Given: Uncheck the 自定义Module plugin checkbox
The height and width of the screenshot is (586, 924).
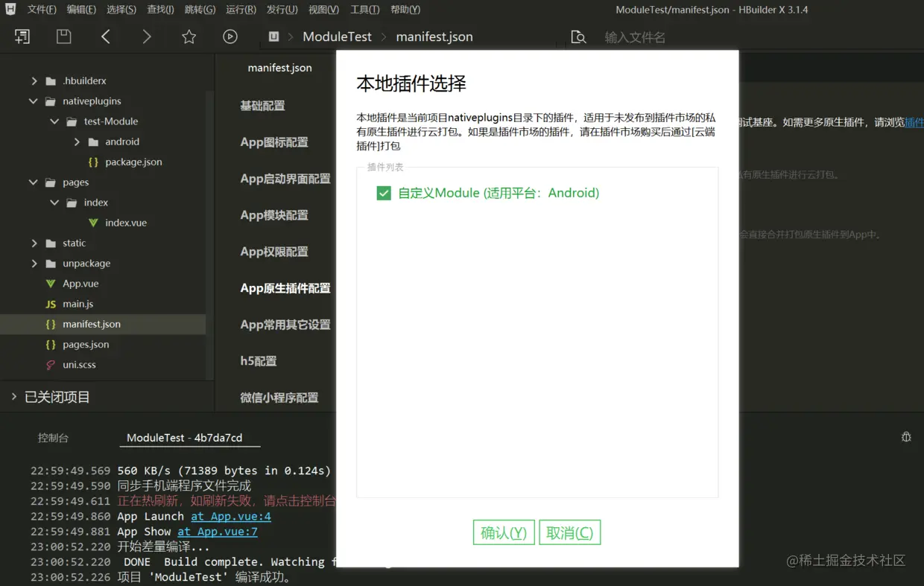Looking at the screenshot, I should point(384,194).
